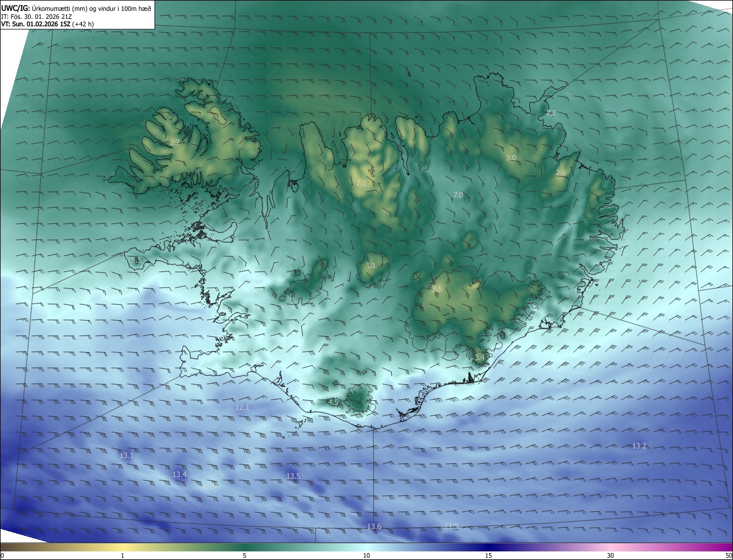733x560 pixels.
Task: Click the 2.5 value on the large glacier
Action: (x=438, y=289)
